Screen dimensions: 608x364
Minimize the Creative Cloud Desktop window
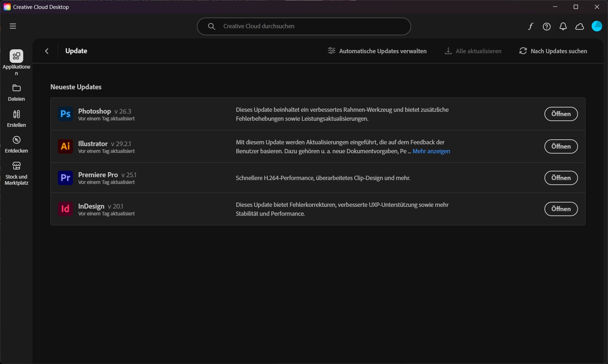pos(555,7)
